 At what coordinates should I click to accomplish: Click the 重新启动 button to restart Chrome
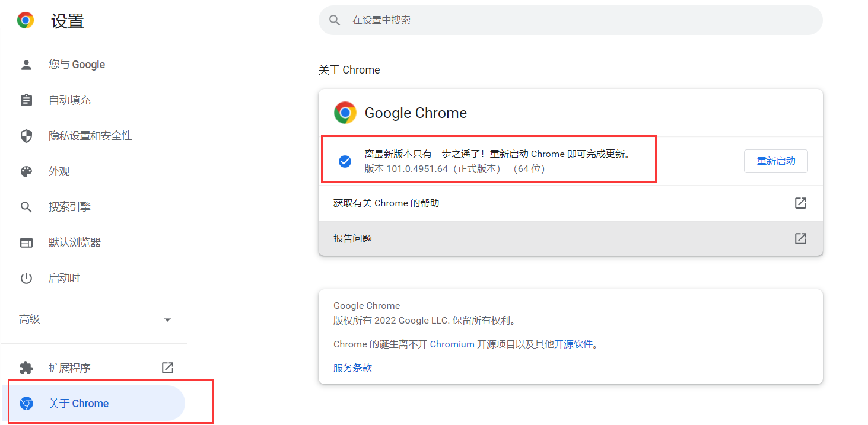[775, 161]
